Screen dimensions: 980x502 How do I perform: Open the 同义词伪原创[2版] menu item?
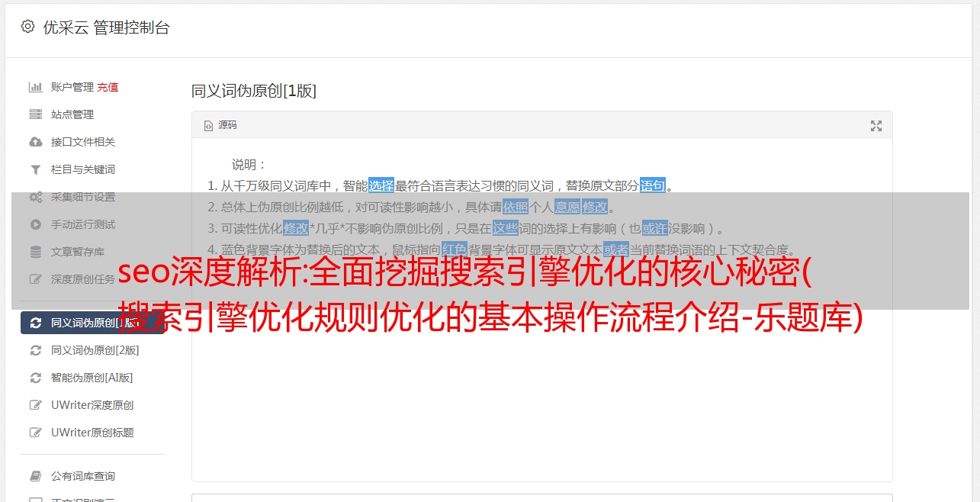(95, 350)
